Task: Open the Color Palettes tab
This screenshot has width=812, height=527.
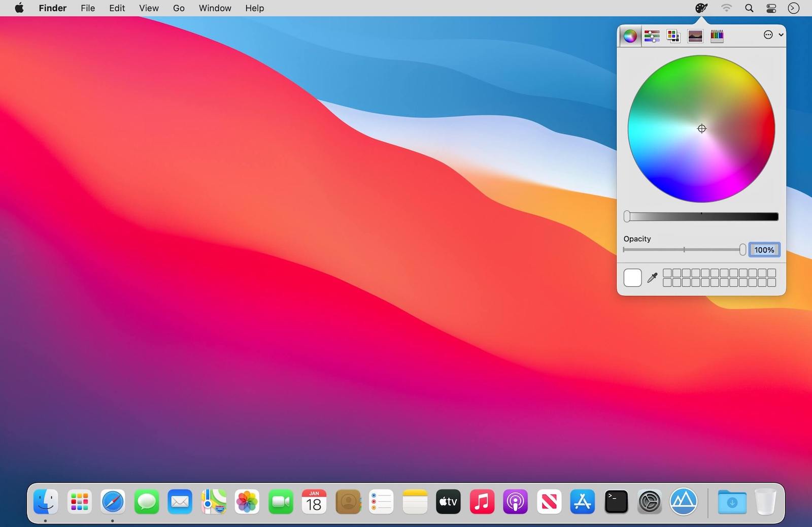Action: (673, 36)
